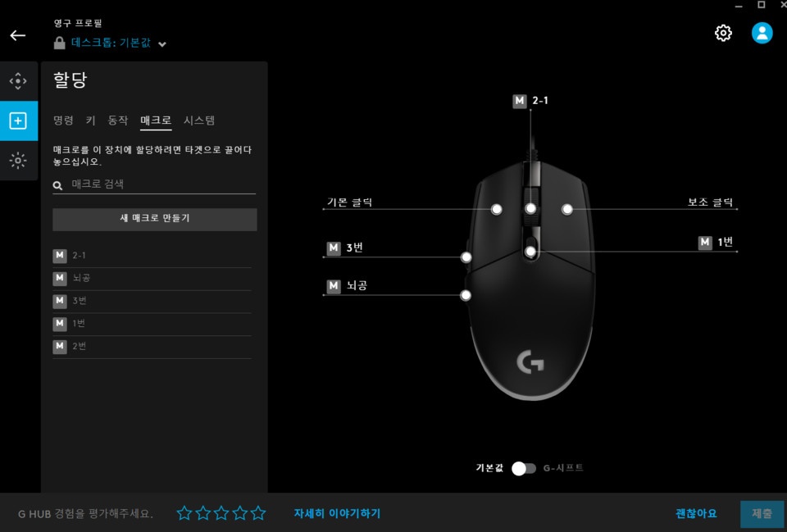Rate with the fifth star
Viewport: 787px width, 532px height.
pyautogui.click(x=258, y=513)
